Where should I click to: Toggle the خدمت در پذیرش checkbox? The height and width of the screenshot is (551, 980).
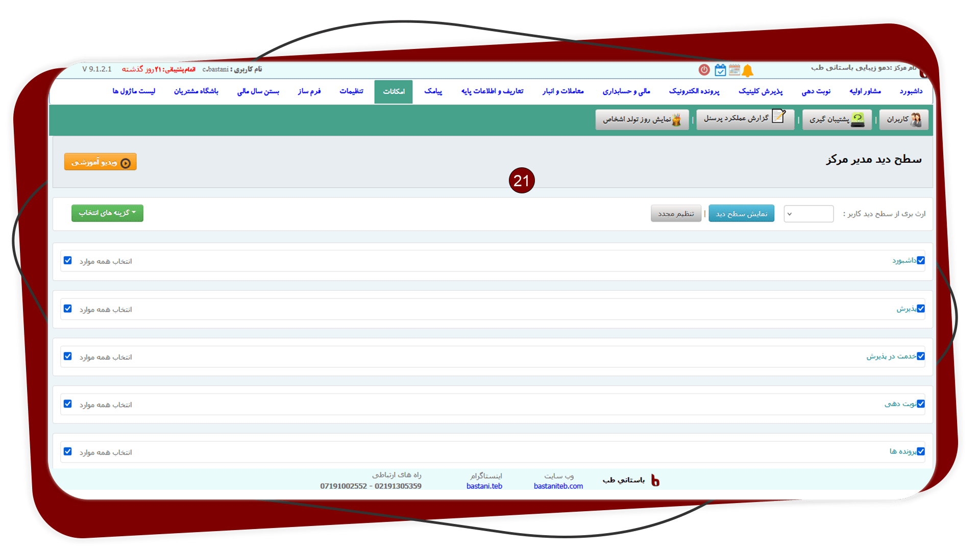tap(921, 356)
